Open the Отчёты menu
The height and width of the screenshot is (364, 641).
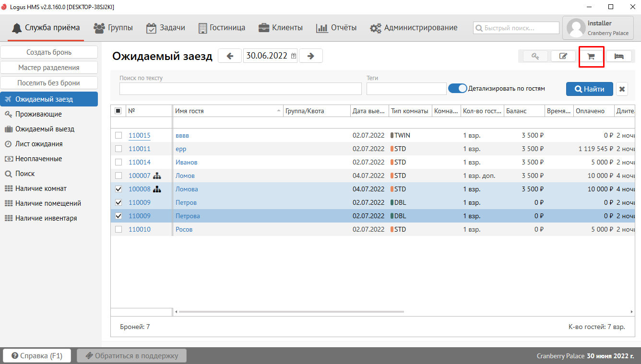(x=336, y=28)
